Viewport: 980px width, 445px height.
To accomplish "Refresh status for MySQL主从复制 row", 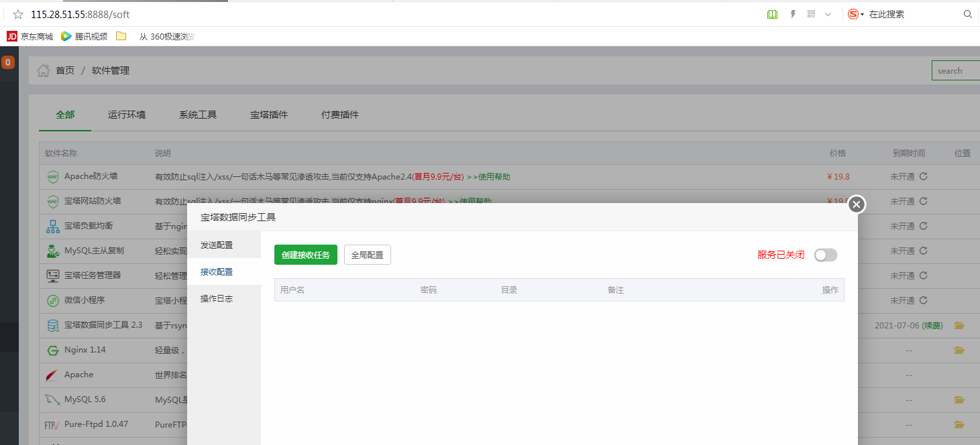I will 923,251.
